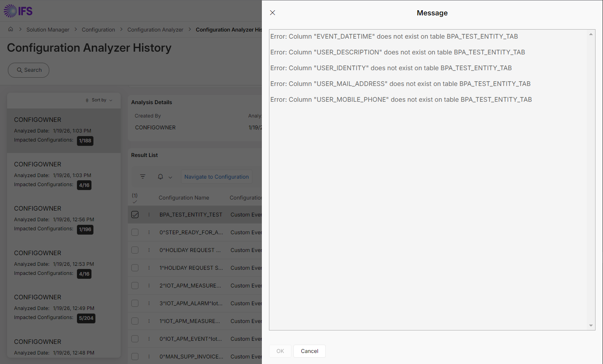Click the disabled OK button
Viewport: 603px width, 364px height.
pyautogui.click(x=280, y=351)
